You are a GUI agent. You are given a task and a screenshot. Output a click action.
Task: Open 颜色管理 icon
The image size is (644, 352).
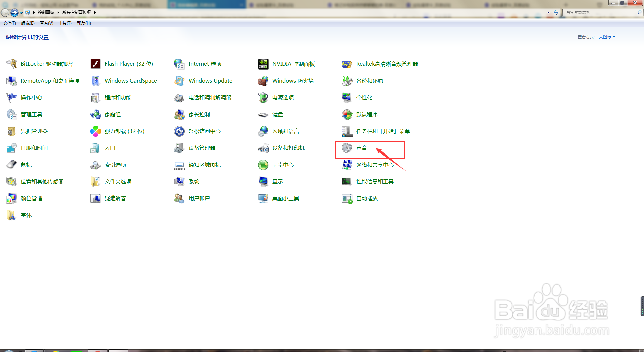tap(12, 198)
